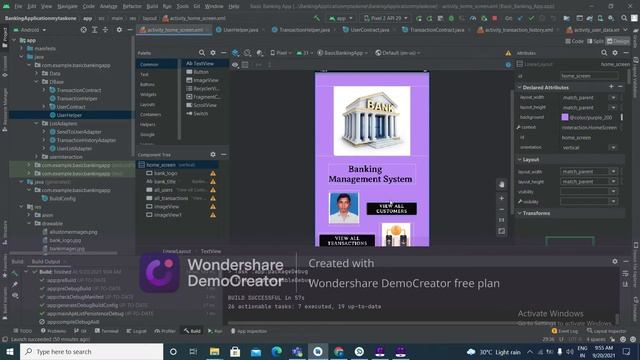Select the Containers palette category
This screenshot has width=640, height=360.
click(151, 115)
